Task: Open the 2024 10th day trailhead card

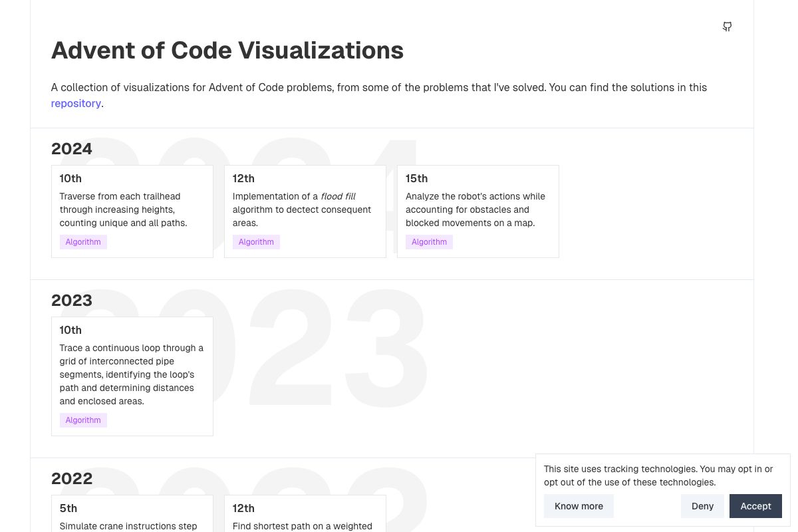Action: click(x=132, y=209)
